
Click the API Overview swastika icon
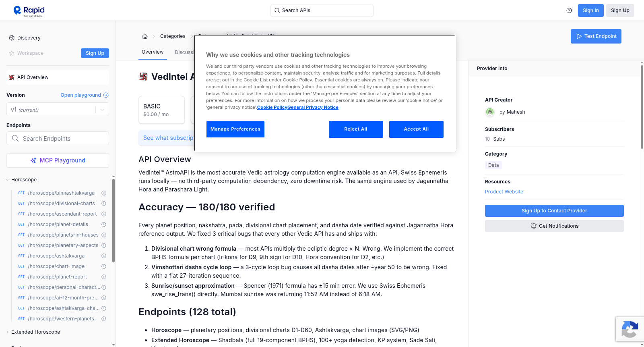pos(12,77)
